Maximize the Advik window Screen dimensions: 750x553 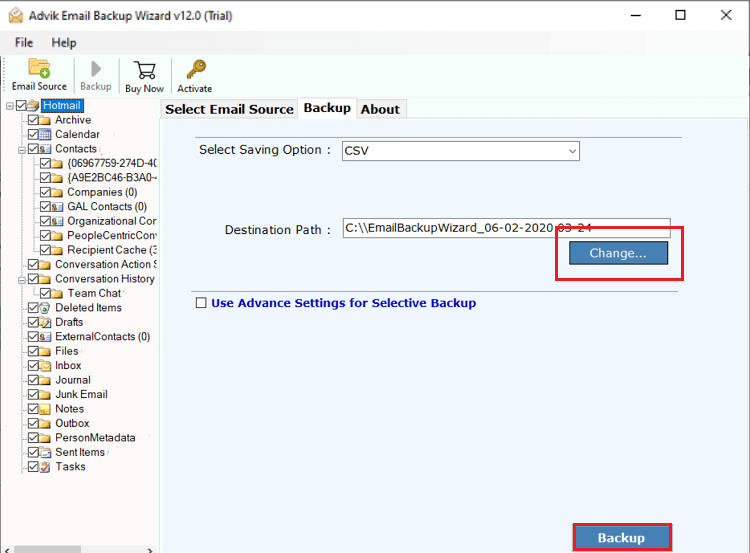(680, 15)
